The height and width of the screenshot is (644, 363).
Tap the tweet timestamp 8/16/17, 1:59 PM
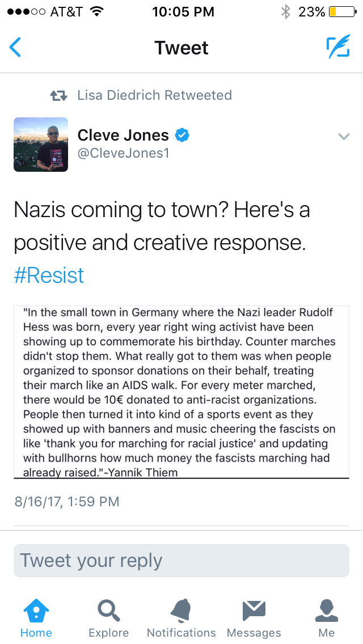pos(66,501)
